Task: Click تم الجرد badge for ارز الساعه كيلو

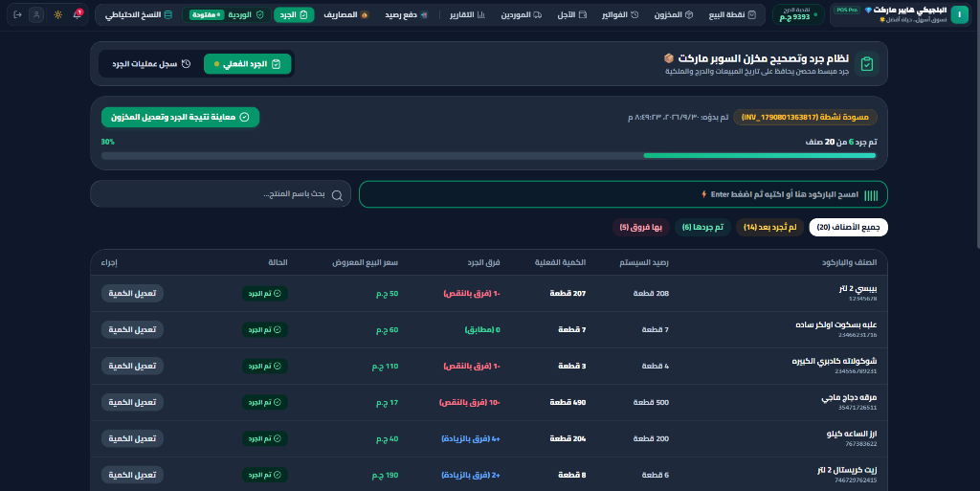Action: click(x=265, y=438)
